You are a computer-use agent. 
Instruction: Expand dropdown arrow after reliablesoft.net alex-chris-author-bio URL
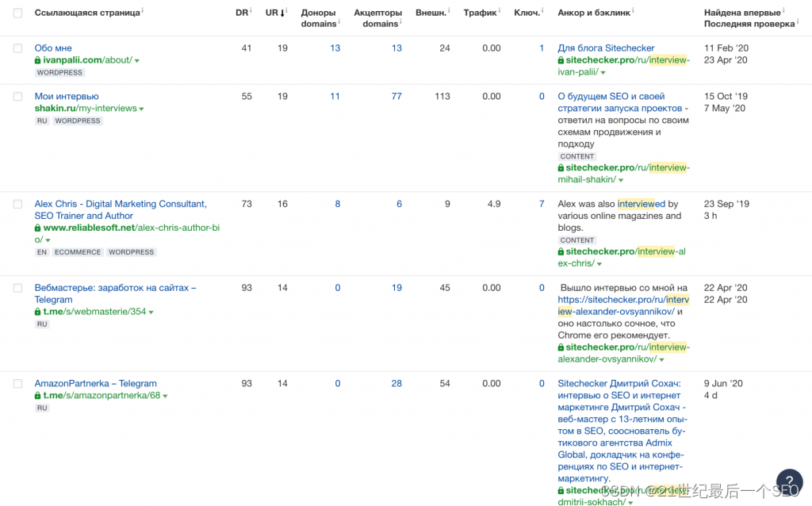(x=48, y=241)
